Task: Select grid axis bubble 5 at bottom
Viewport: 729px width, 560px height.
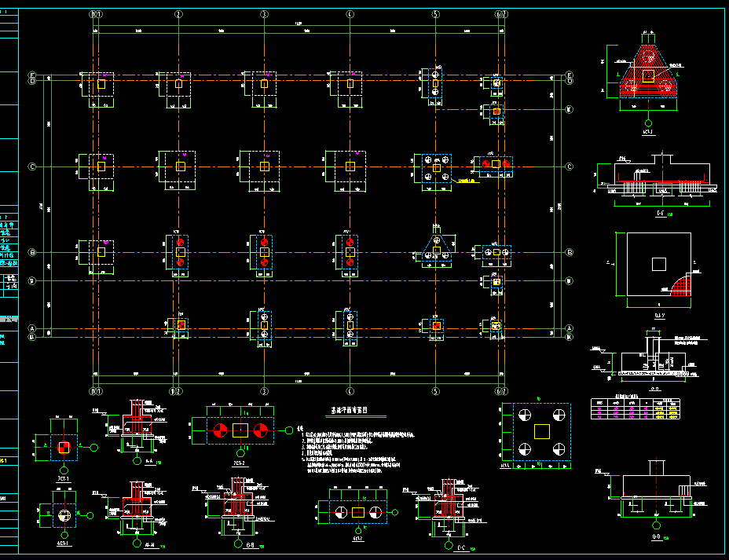Action: click(x=436, y=391)
